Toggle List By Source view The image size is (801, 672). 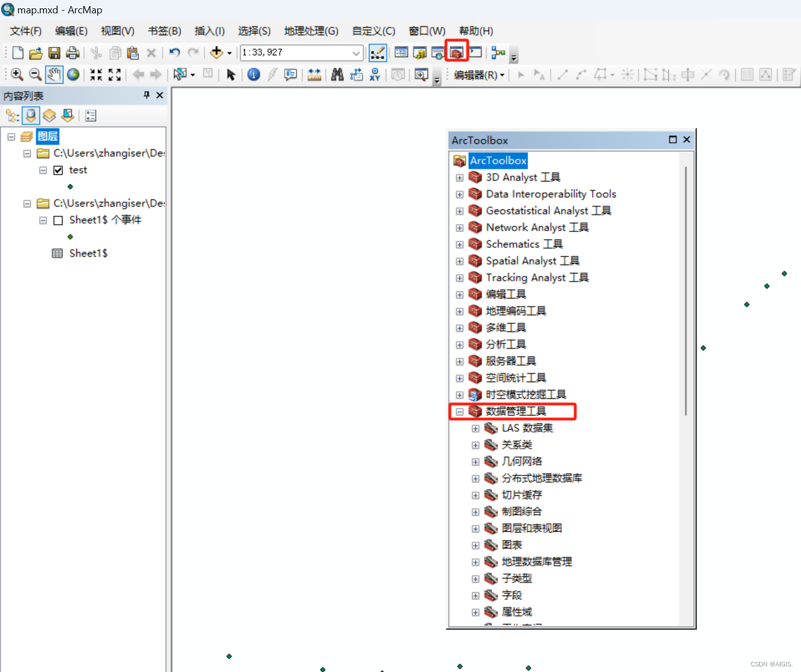point(31,116)
